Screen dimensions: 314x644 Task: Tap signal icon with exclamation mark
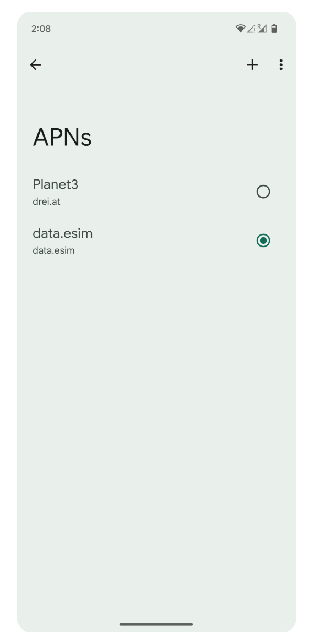tap(251, 28)
